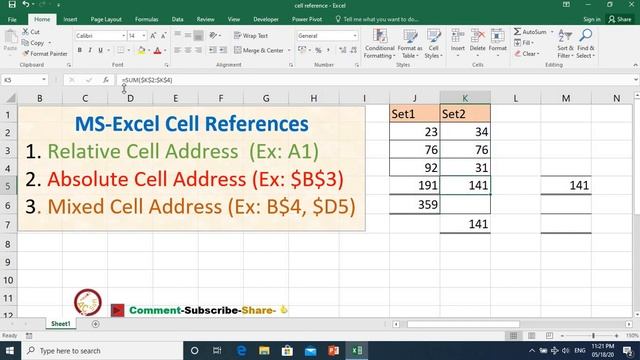Switch to the Formulas tab
The width and height of the screenshot is (640, 360).
147,19
